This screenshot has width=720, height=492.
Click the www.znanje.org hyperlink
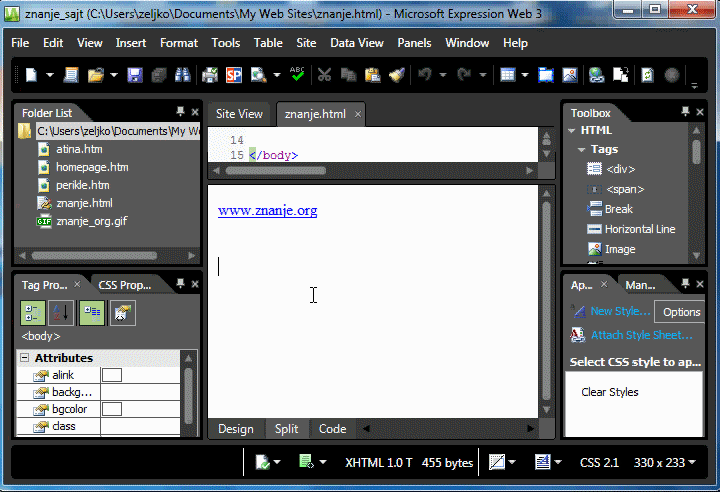pyautogui.click(x=267, y=211)
